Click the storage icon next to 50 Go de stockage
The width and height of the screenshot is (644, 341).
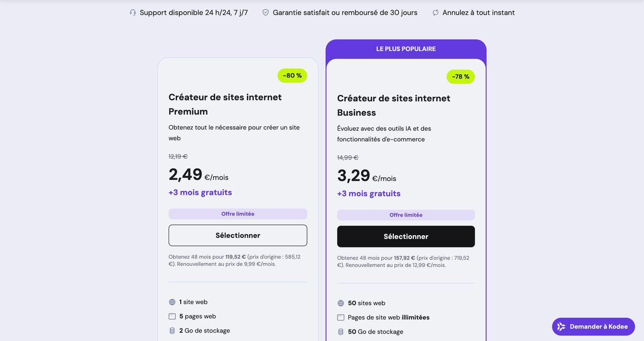[340, 331]
